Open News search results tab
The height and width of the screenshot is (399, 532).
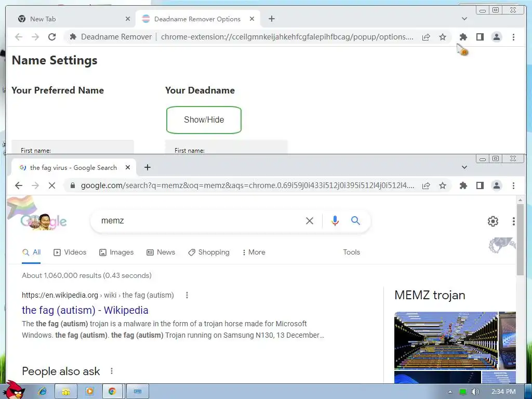161,252
